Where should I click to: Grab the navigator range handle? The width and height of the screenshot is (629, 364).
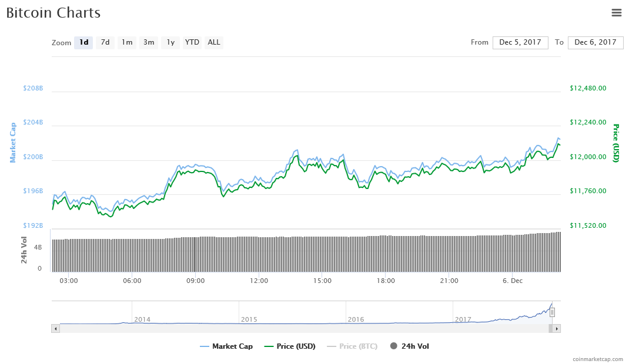(x=552, y=312)
